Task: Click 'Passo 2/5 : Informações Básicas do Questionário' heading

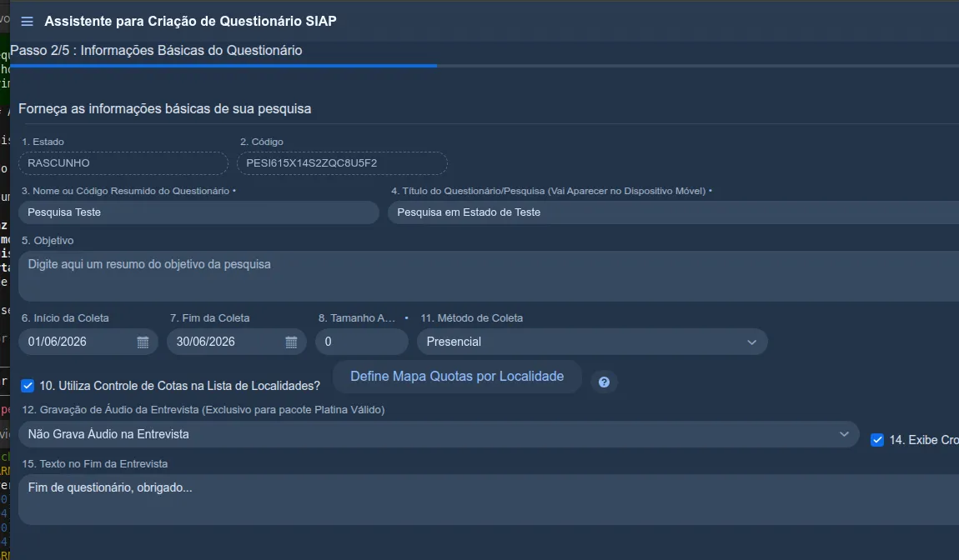Action: (x=156, y=50)
